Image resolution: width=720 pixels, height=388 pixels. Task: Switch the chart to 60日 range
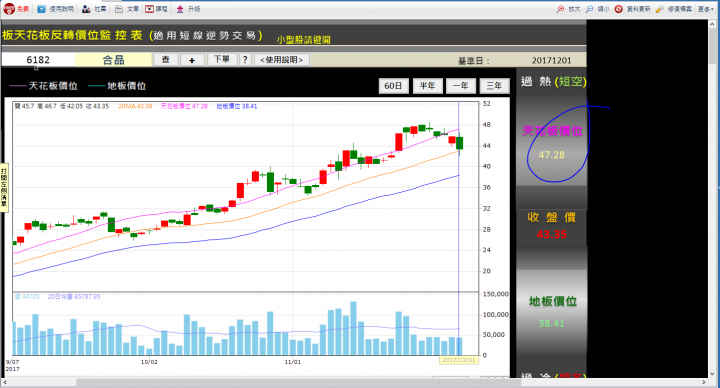[394, 86]
